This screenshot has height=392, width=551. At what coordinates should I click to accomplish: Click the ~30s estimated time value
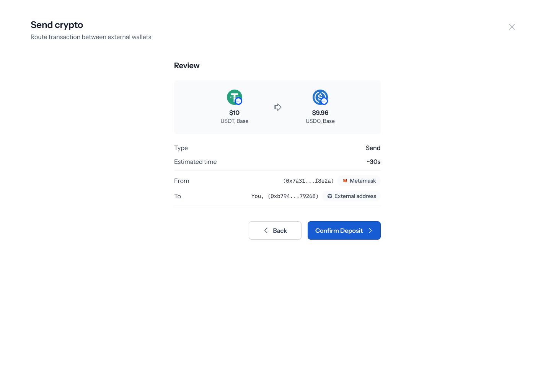click(373, 162)
